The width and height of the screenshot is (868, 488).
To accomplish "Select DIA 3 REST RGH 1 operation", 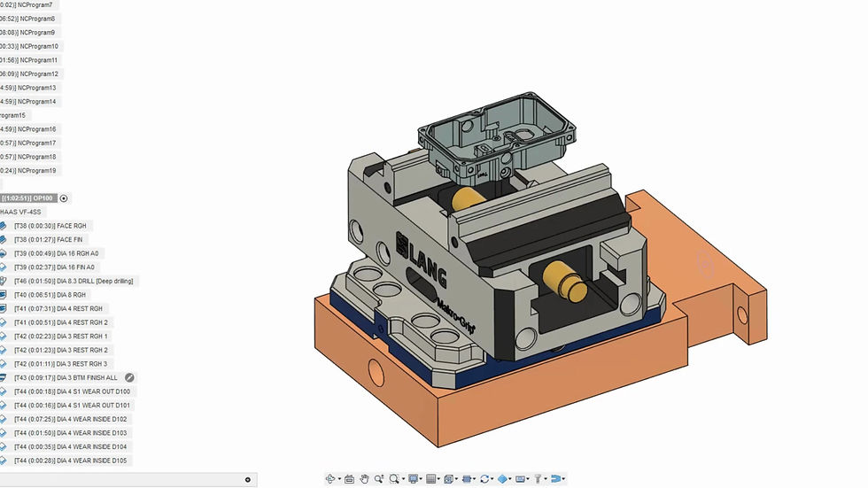I will (x=61, y=337).
